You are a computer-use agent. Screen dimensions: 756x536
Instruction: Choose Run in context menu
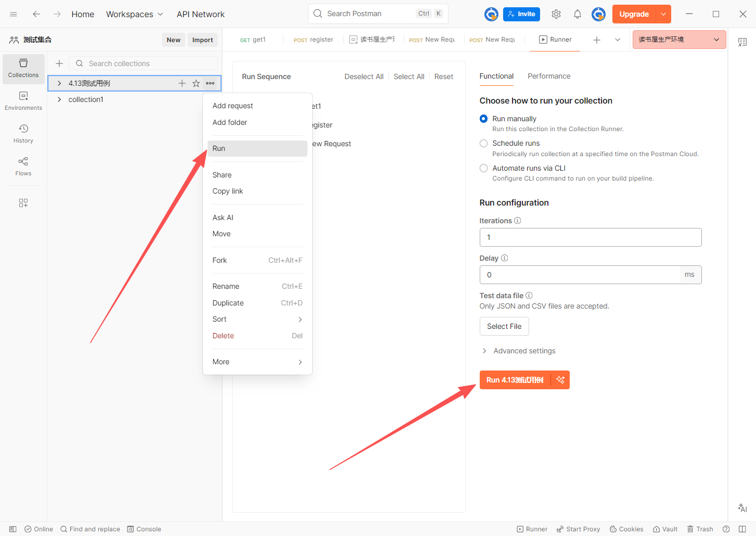click(x=257, y=148)
